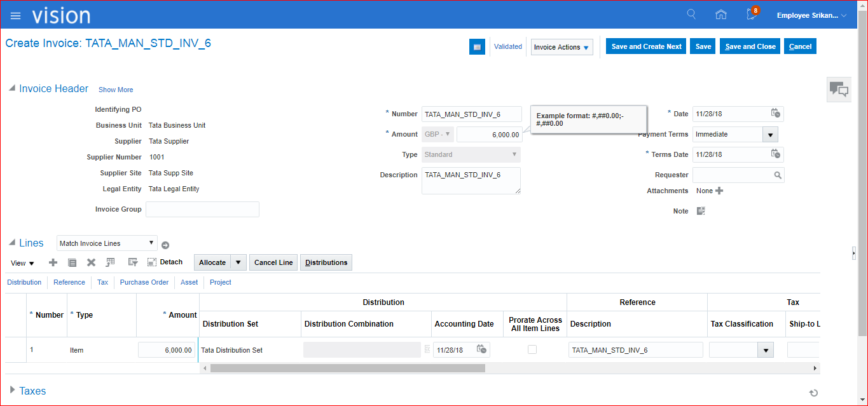
Task: Open the Note icon
Action: (x=701, y=211)
